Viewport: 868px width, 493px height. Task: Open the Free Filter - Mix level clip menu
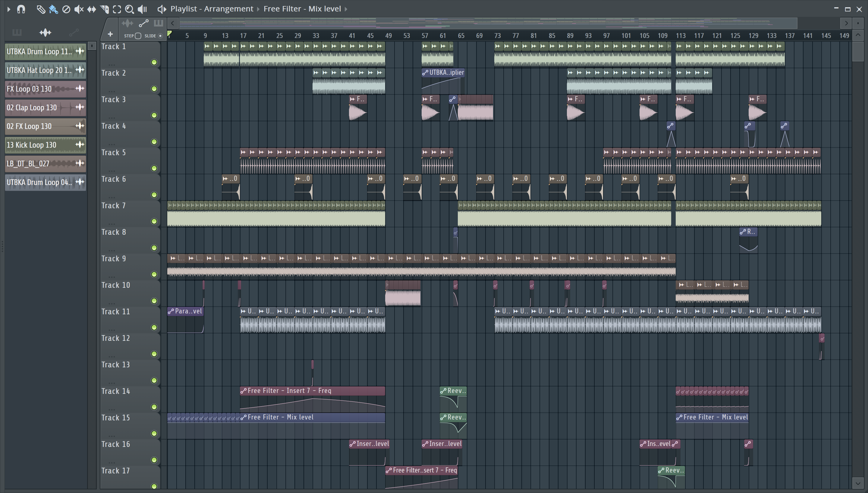[302, 9]
